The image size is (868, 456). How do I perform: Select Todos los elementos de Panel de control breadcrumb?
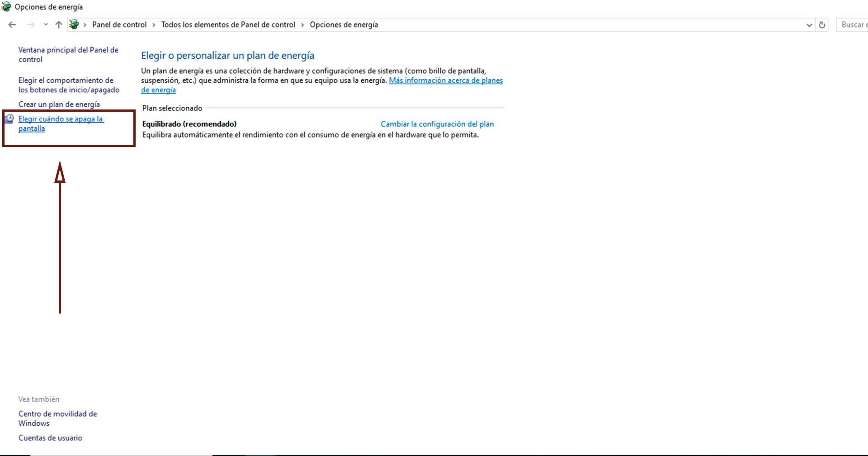click(x=228, y=25)
